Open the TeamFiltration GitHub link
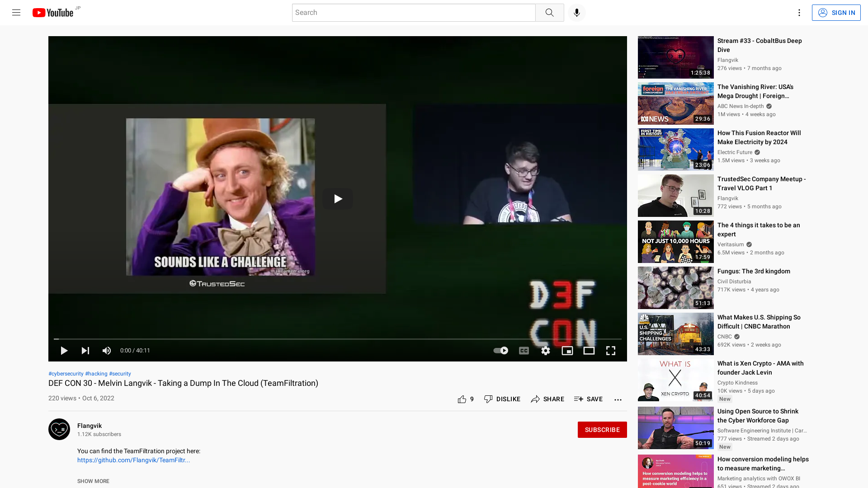868x488 pixels. (133, 460)
